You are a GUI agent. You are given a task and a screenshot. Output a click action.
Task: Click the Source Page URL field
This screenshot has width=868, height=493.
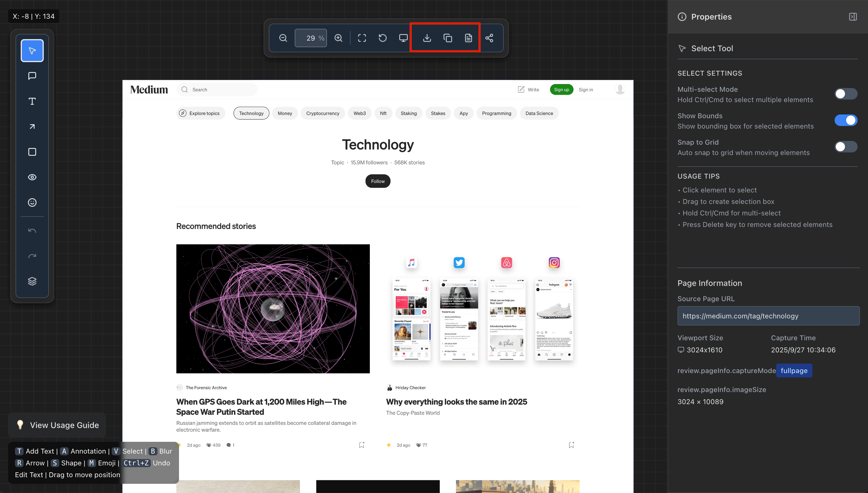pos(768,316)
